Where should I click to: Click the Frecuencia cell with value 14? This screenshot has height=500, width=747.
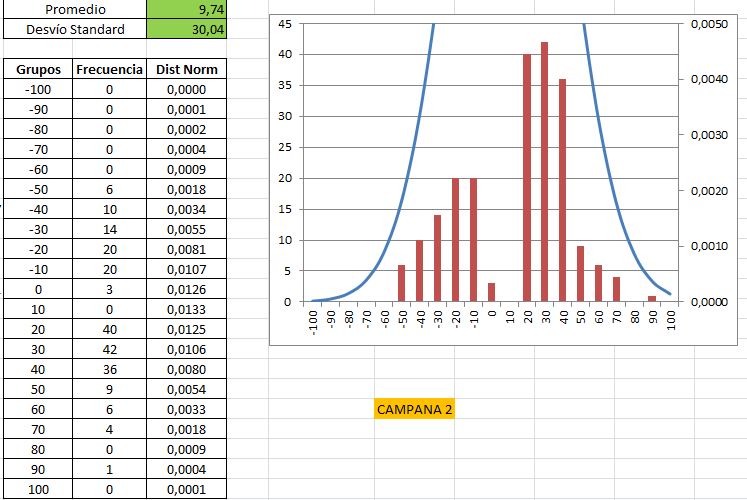tap(109, 230)
